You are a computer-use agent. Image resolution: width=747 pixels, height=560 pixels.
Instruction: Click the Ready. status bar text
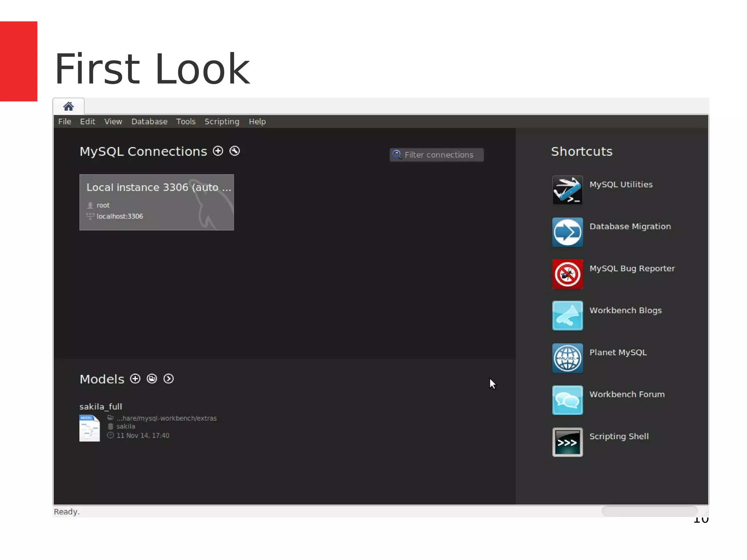[67, 512]
